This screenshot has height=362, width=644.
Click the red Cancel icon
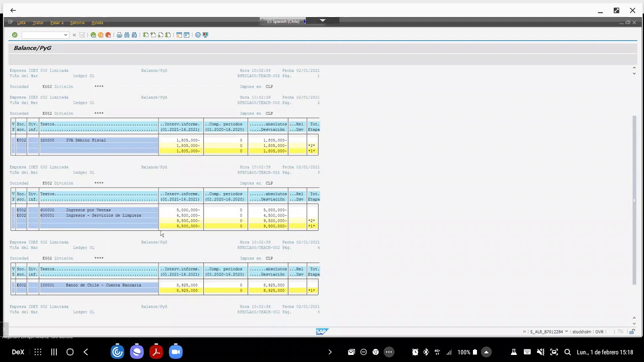pos(108,35)
